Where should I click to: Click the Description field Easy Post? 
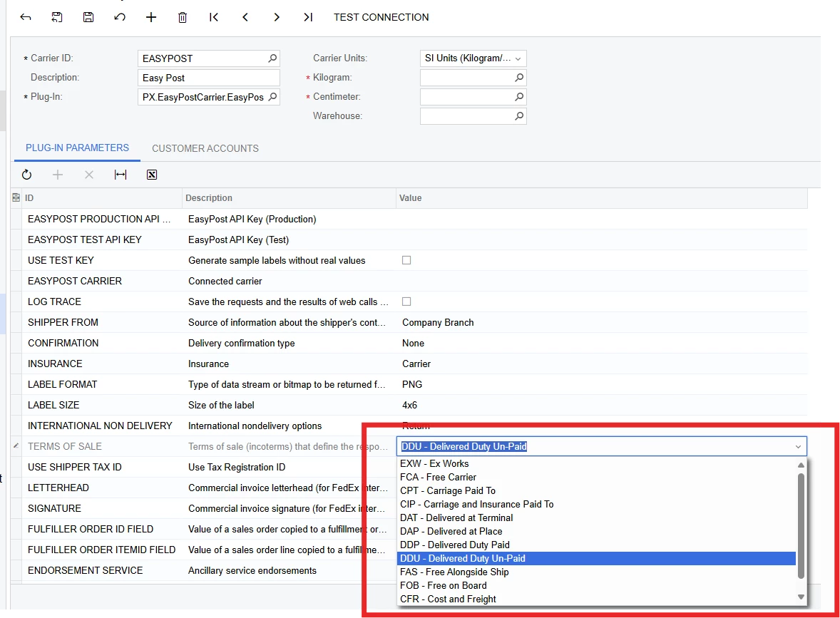pyautogui.click(x=209, y=78)
